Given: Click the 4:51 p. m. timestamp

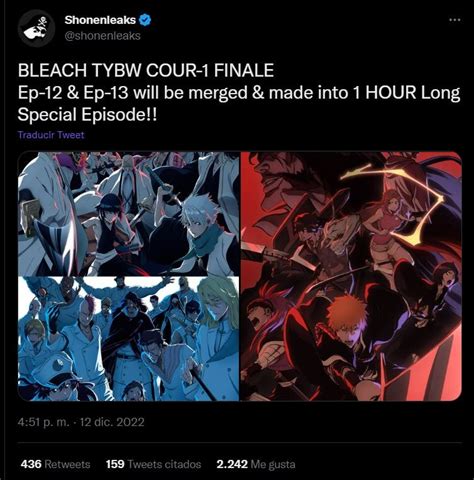Looking at the screenshot, I should (44, 422).
